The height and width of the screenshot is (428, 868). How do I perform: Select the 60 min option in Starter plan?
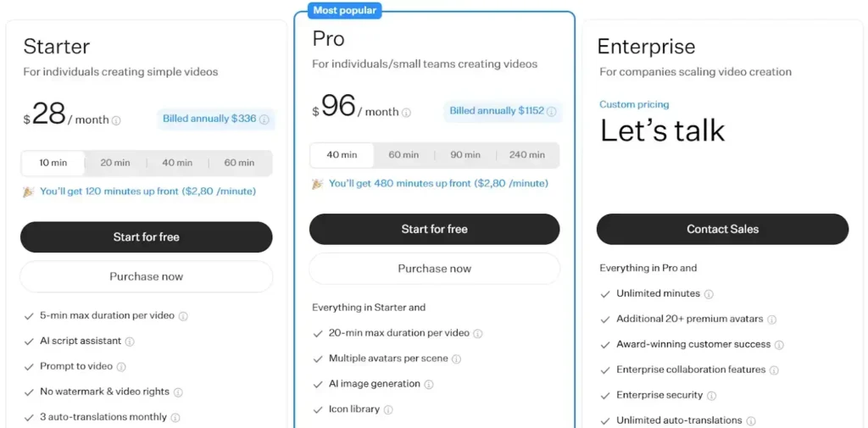pyautogui.click(x=239, y=163)
